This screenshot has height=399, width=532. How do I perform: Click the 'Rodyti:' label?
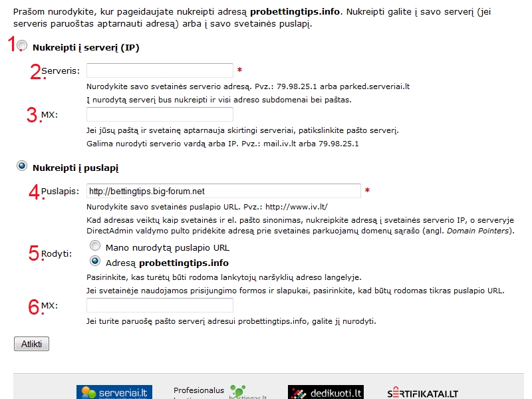click(57, 254)
